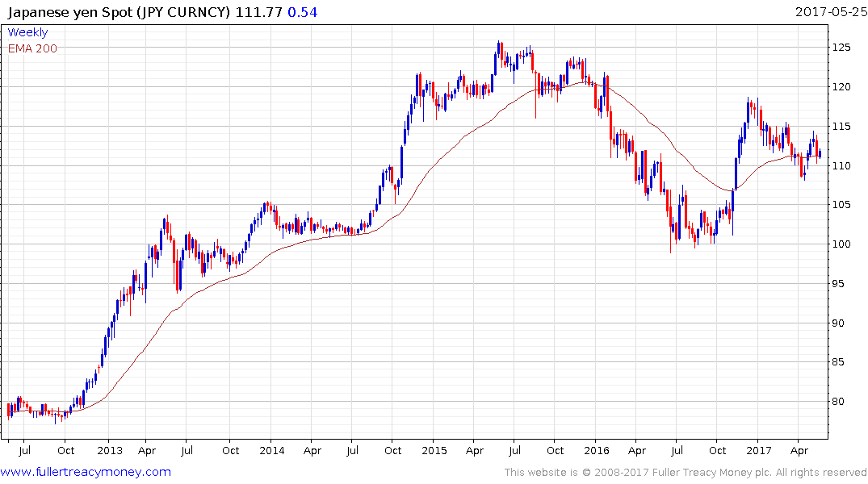Viewport: 868px width, 484px height.
Task: Click the 120 price axis label
Action: tap(841, 87)
